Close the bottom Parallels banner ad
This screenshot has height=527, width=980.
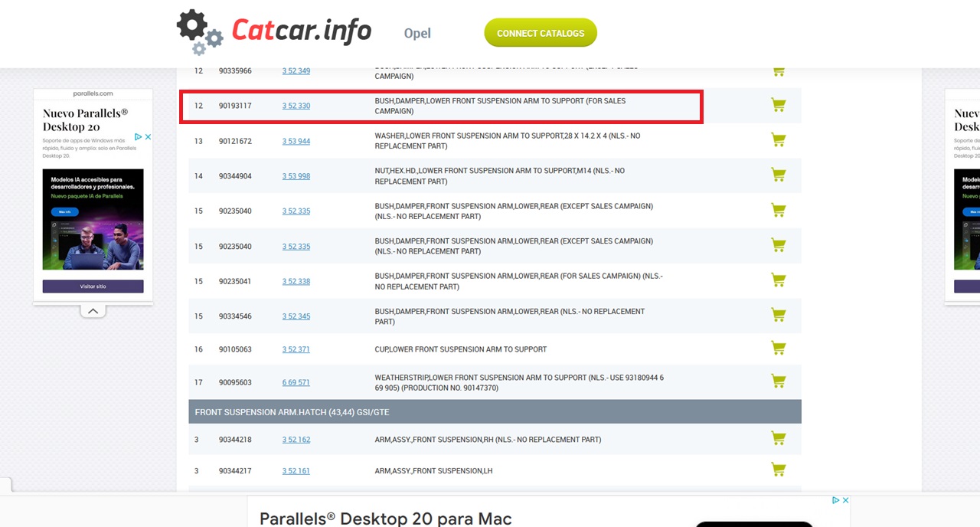[845, 500]
